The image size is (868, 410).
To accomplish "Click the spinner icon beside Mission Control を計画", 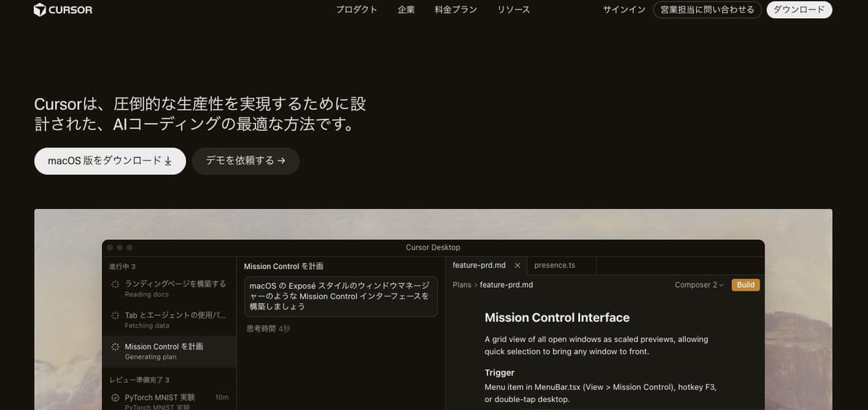I will click(x=115, y=346).
